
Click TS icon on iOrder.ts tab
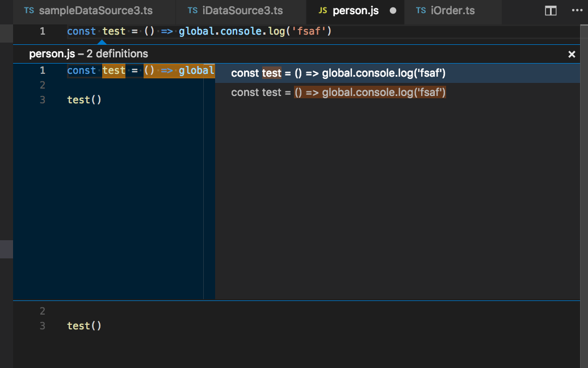pos(421,10)
